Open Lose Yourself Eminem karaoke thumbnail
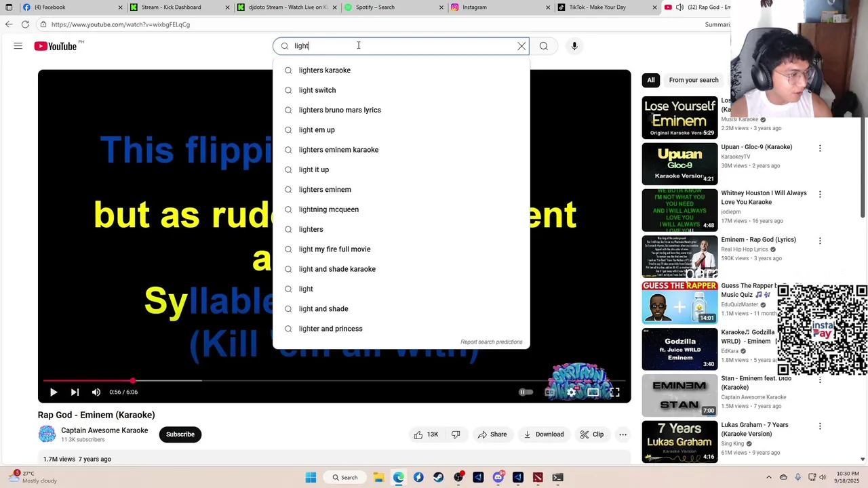868x488 pixels. 679,117
